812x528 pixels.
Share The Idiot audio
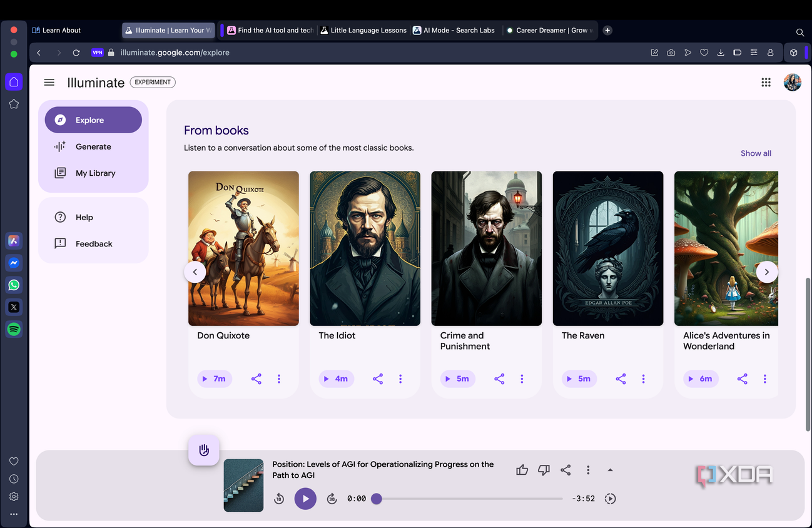tap(378, 378)
